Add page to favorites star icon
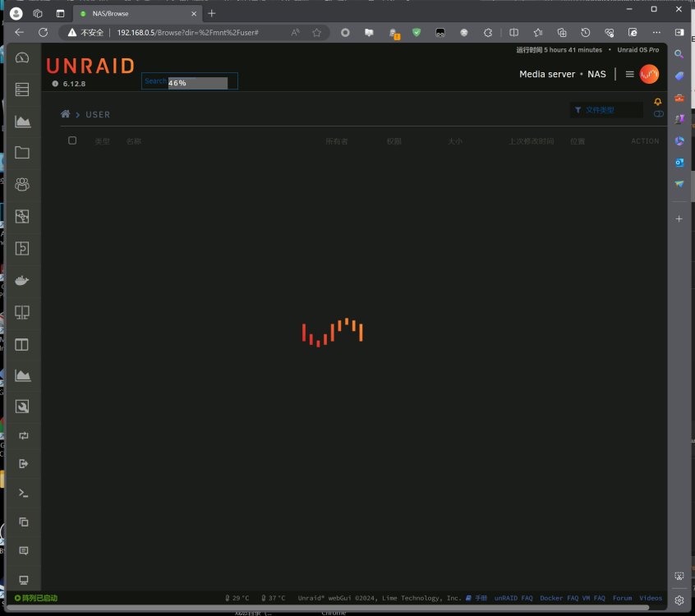This screenshot has width=695, height=616. (316, 32)
